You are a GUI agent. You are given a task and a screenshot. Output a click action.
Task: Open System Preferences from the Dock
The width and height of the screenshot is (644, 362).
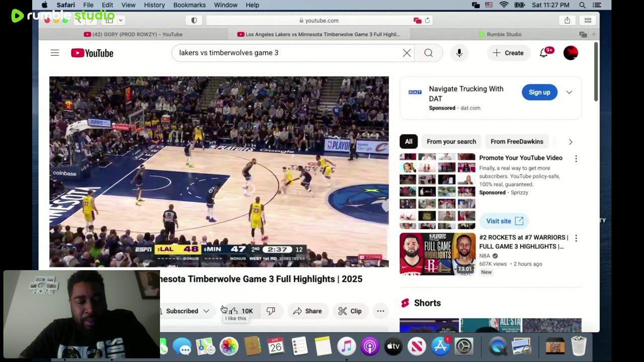pyautogui.click(x=464, y=347)
